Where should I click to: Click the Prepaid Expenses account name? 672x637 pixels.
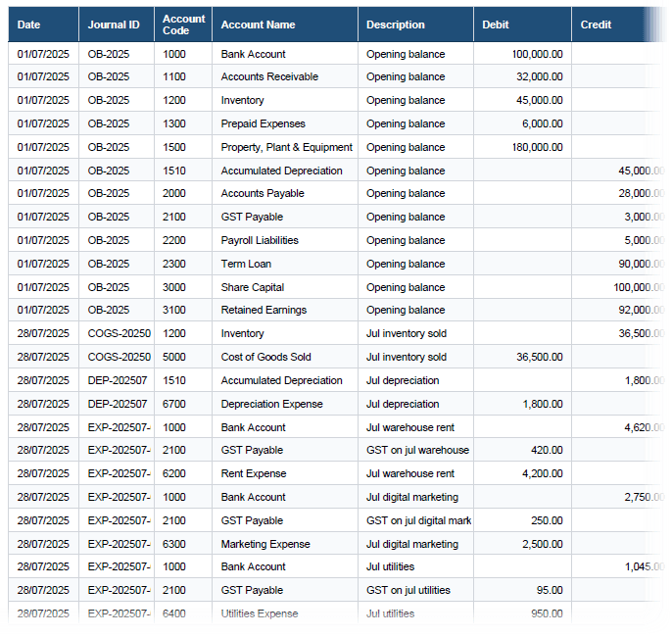coord(264,123)
